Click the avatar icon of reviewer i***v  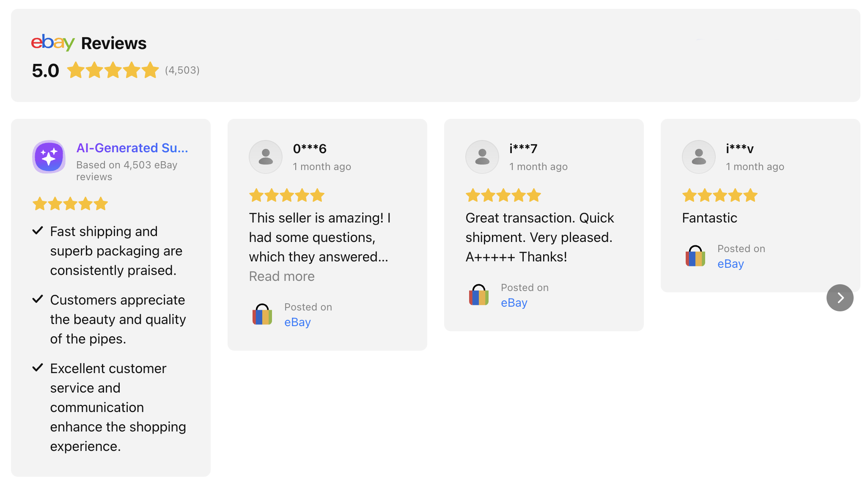pyautogui.click(x=699, y=157)
